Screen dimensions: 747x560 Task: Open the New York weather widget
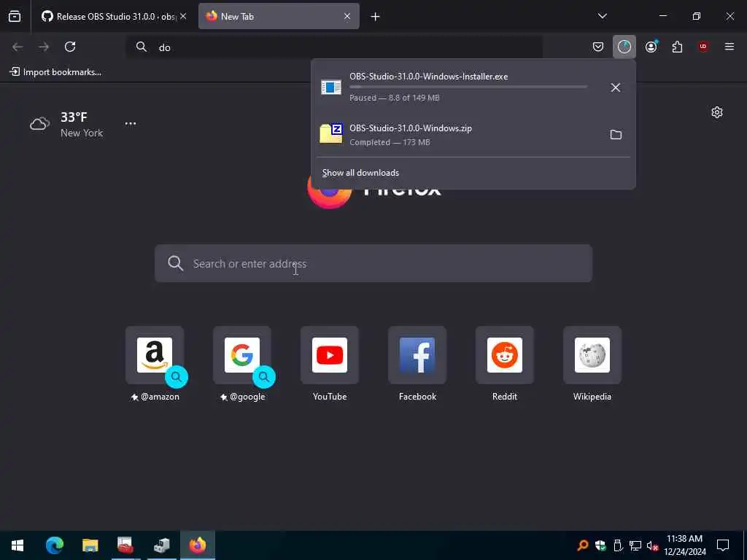pyautogui.click(x=66, y=124)
